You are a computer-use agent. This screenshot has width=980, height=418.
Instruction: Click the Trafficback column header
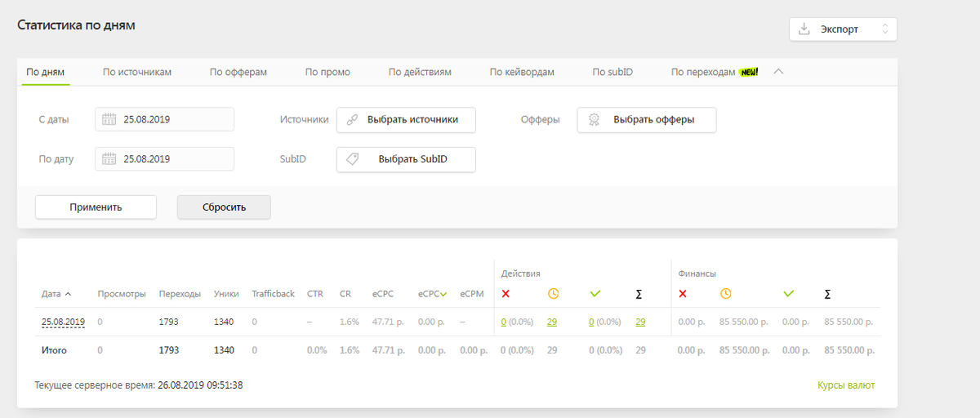(x=273, y=294)
